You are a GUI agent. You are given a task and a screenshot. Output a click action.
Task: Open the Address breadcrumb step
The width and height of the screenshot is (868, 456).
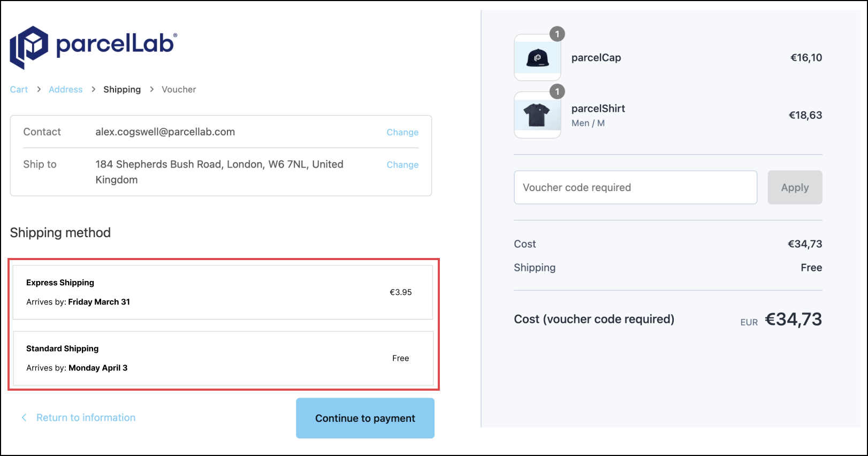click(x=65, y=89)
